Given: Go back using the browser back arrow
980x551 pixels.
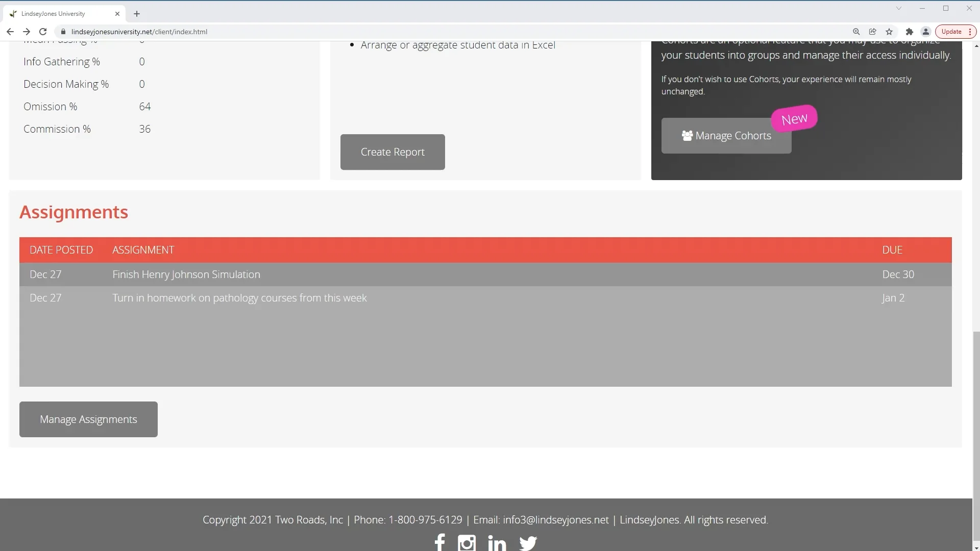Looking at the screenshot, I should click(10, 32).
